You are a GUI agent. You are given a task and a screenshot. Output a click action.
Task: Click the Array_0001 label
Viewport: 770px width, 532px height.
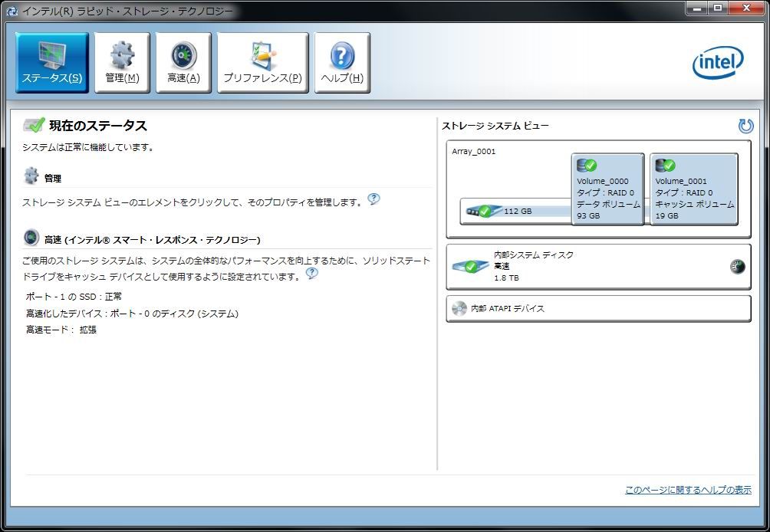click(x=474, y=152)
